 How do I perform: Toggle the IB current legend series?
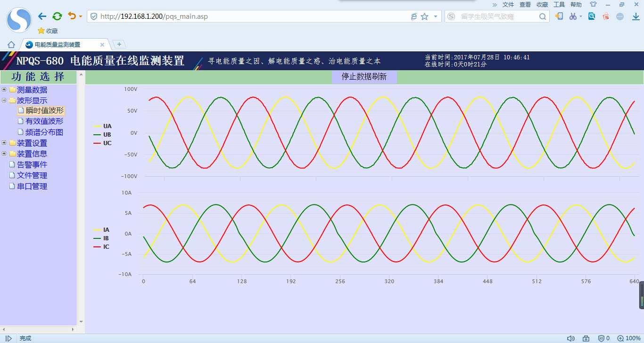pyautogui.click(x=102, y=238)
